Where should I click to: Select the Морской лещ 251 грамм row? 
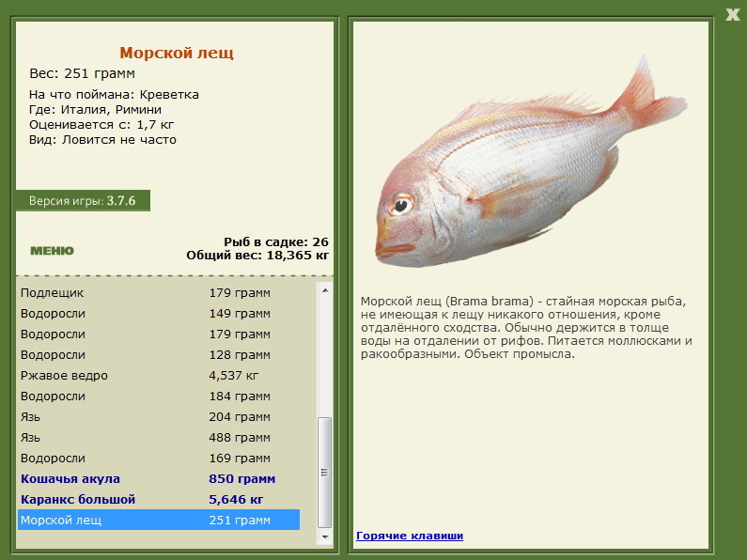[159, 520]
